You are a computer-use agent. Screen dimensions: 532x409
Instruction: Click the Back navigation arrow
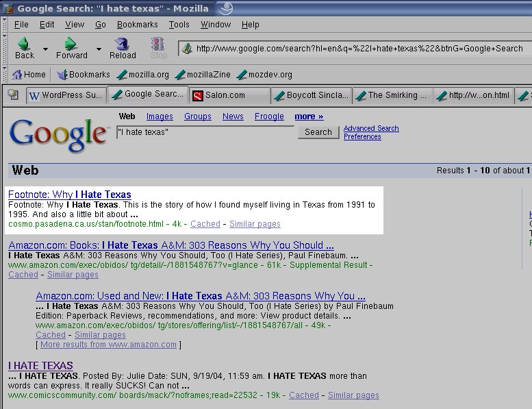pos(25,49)
